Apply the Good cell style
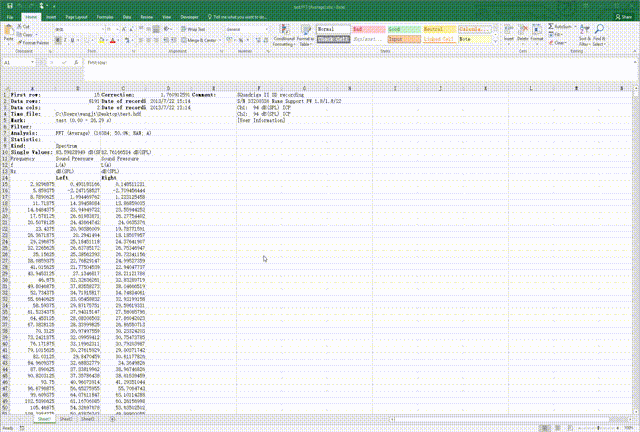 pyautogui.click(x=404, y=29)
